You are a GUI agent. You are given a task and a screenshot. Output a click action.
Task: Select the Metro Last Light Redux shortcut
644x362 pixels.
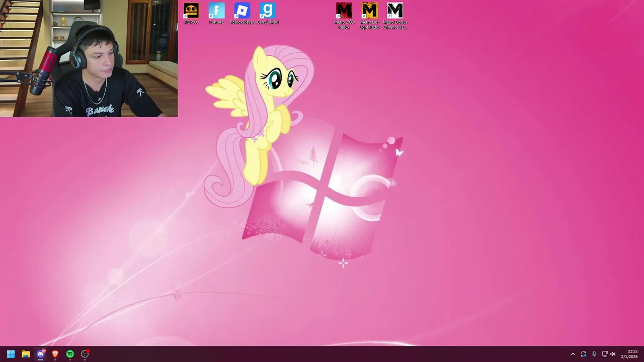click(369, 16)
